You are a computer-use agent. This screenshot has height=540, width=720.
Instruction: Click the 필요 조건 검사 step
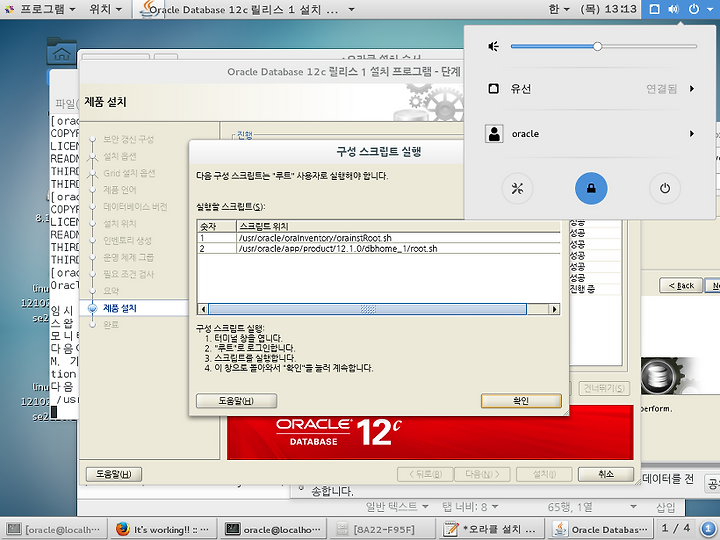pos(129,274)
